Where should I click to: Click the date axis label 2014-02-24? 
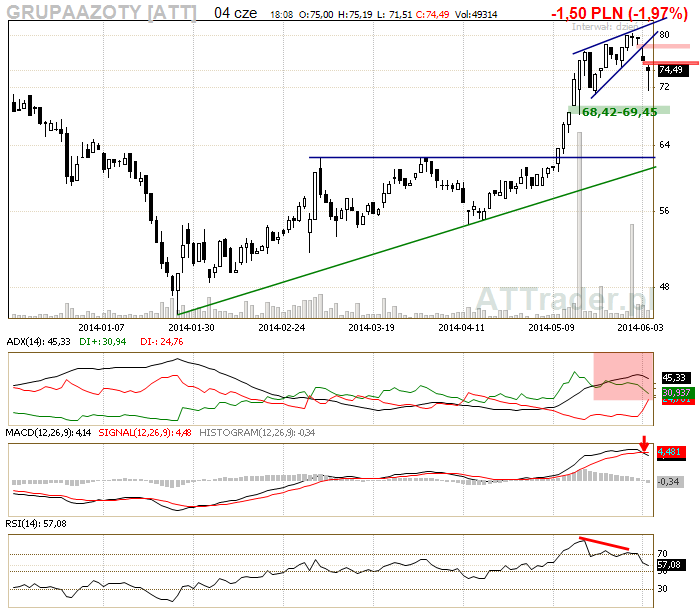tap(282, 328)
